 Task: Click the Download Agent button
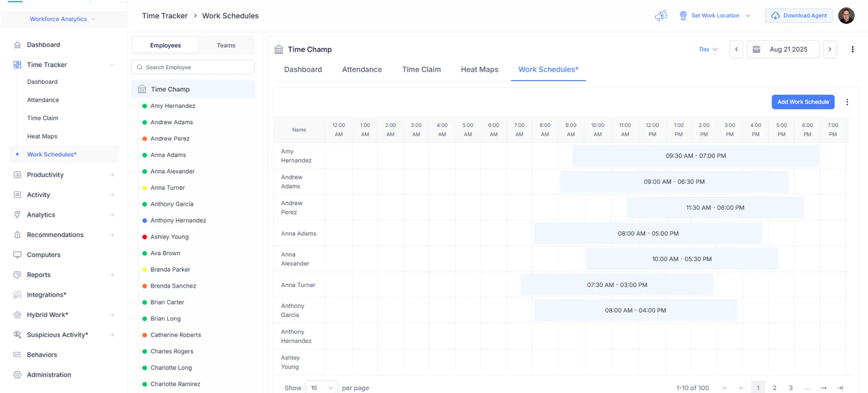[x=799, y=16]
